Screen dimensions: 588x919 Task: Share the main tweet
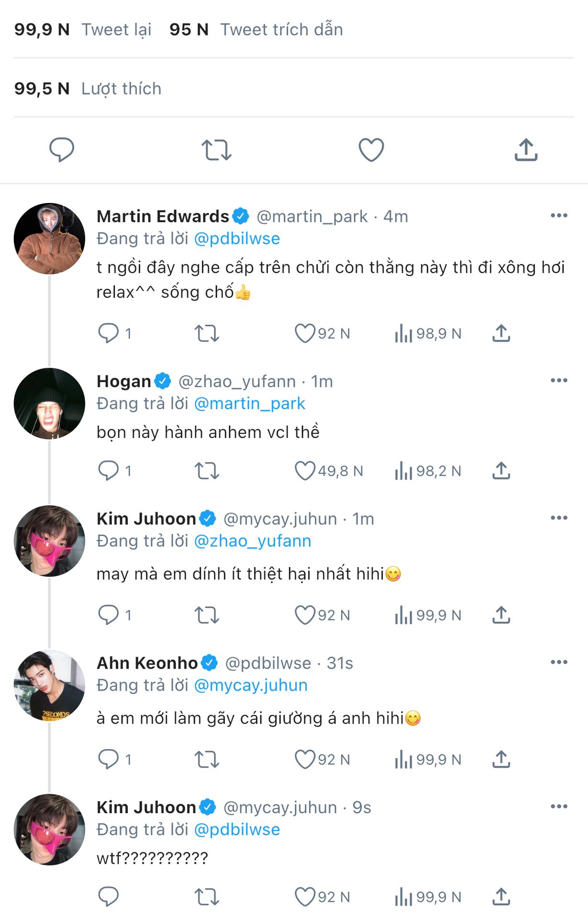(x=526, y=150)
